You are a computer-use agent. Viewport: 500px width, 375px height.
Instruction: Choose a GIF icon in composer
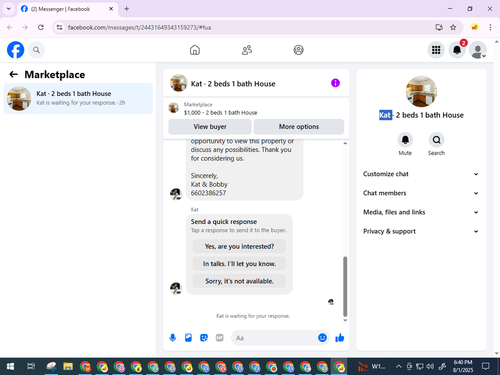click(219, 338)
